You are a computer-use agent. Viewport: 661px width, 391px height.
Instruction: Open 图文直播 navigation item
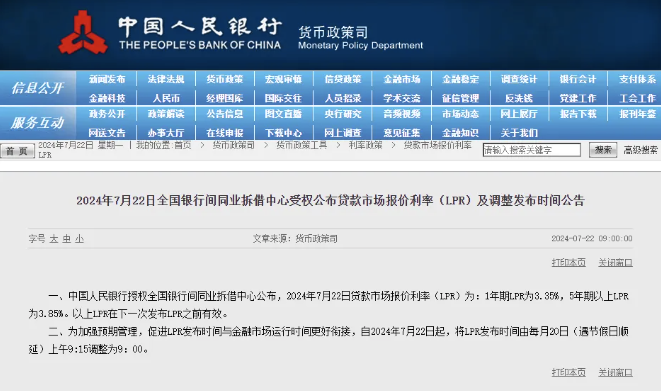pyautogui.click(x=283, y=114)
